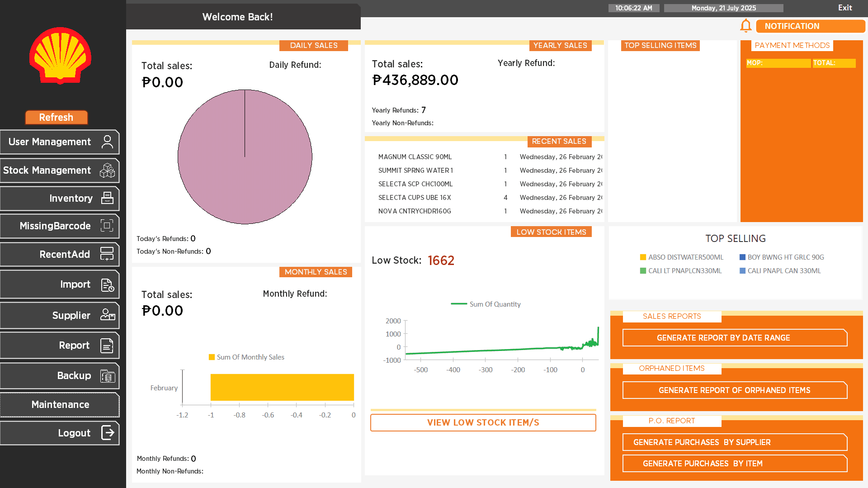Exit the application

(x=844, y=8)
